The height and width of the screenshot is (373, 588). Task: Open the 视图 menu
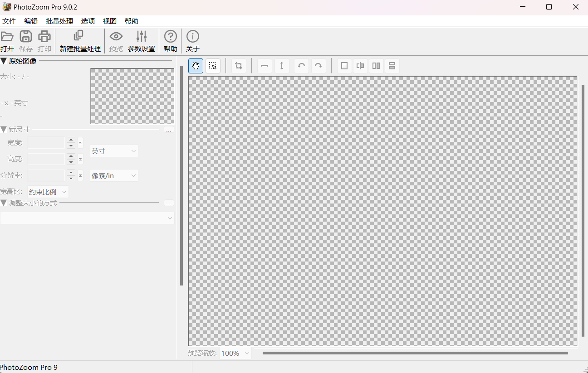click(x=110, y=21)
